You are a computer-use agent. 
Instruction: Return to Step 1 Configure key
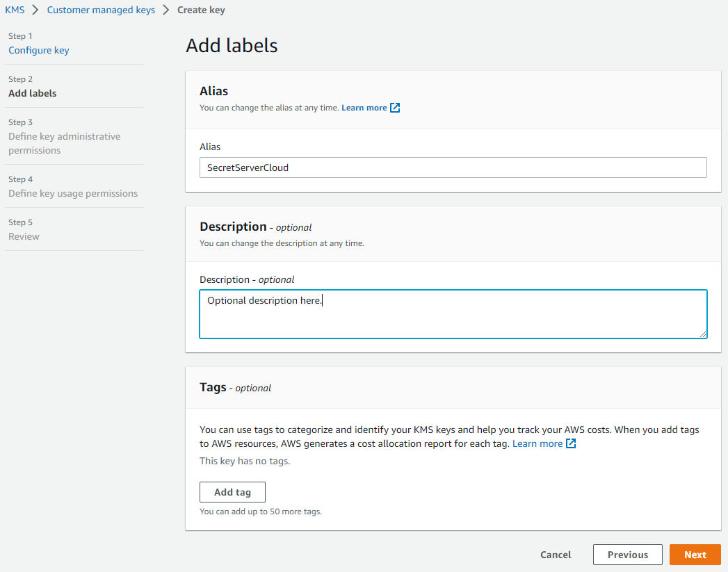click(x=38, y=50)
